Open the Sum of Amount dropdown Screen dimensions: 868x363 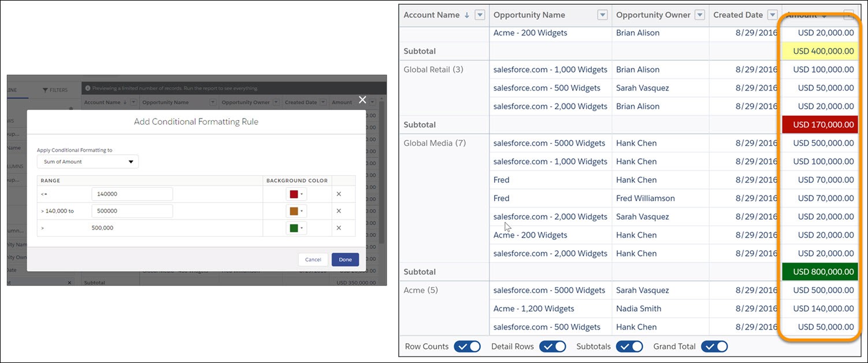88,162
